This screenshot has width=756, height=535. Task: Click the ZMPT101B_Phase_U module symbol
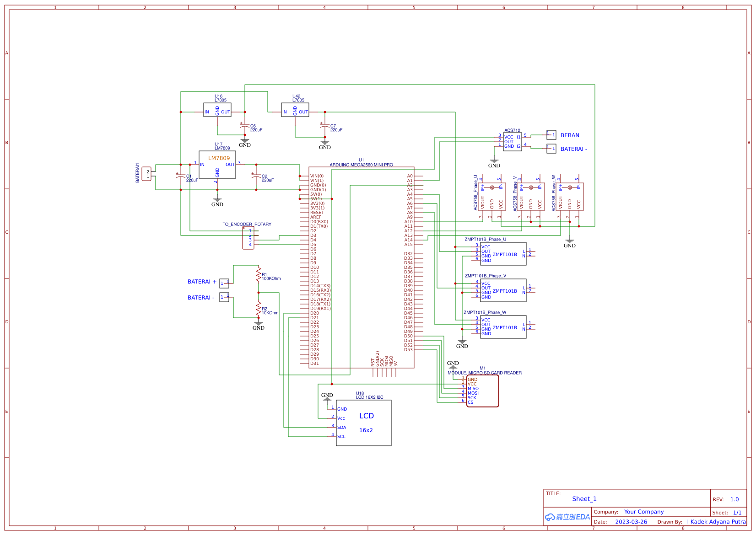[x=502, y=254]
